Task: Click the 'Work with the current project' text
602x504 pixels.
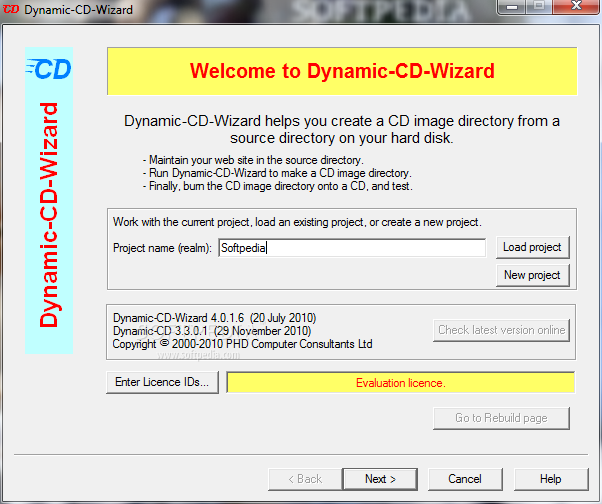Action: (x=297, y=222)
